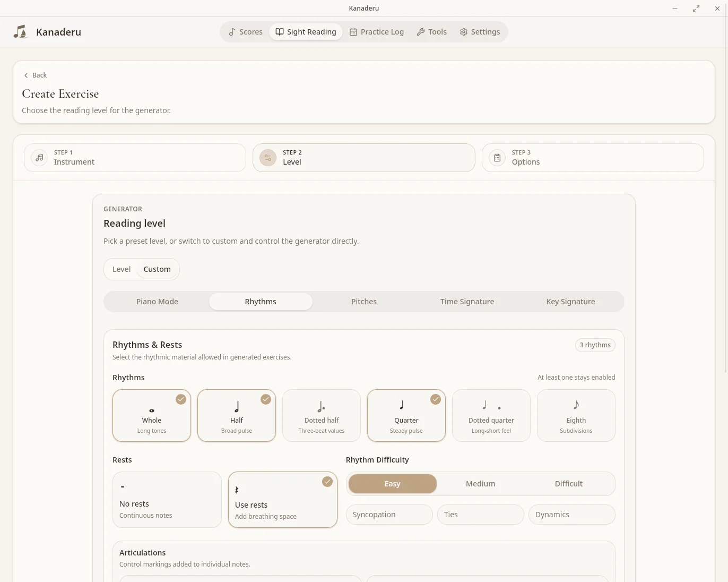This screenshot has height=582, width=728.
Task: Set rhythm difficulty to Medium
Action: [x=481, y=484]
